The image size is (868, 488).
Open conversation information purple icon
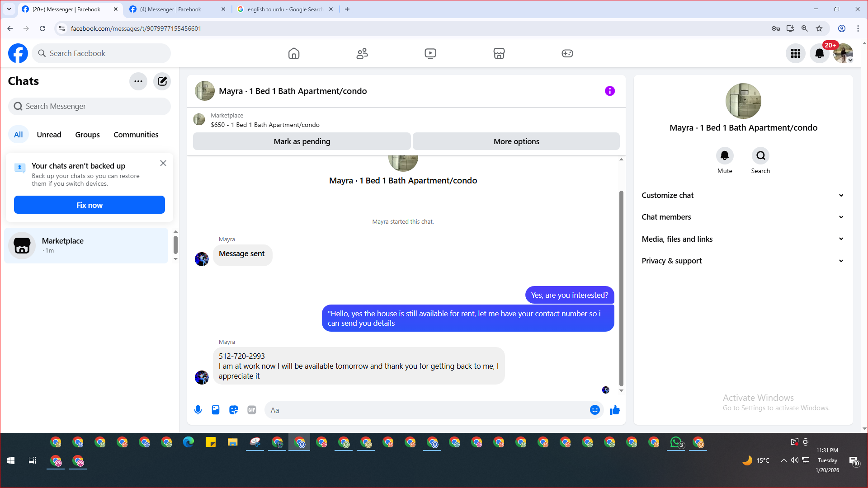[610, 91]
